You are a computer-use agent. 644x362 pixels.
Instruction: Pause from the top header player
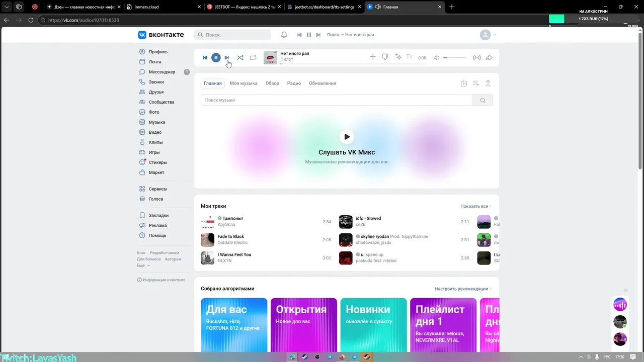(x=309, y=35)
